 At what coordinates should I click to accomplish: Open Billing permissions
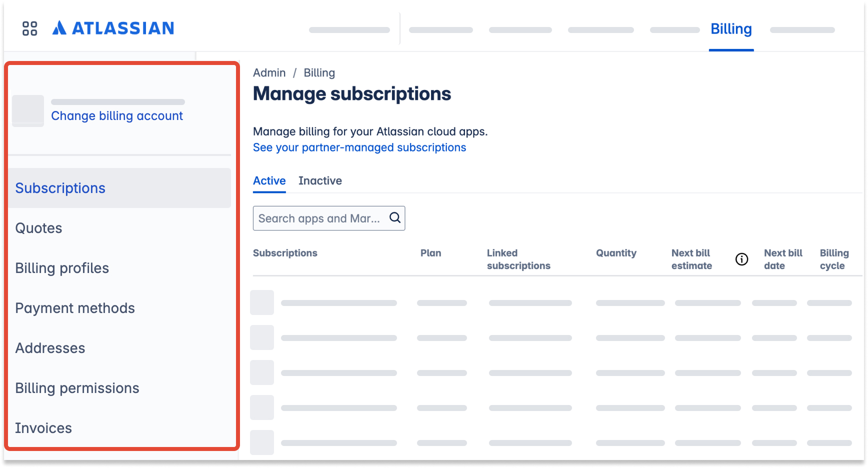pyautogui.click(x=77, y=388)
